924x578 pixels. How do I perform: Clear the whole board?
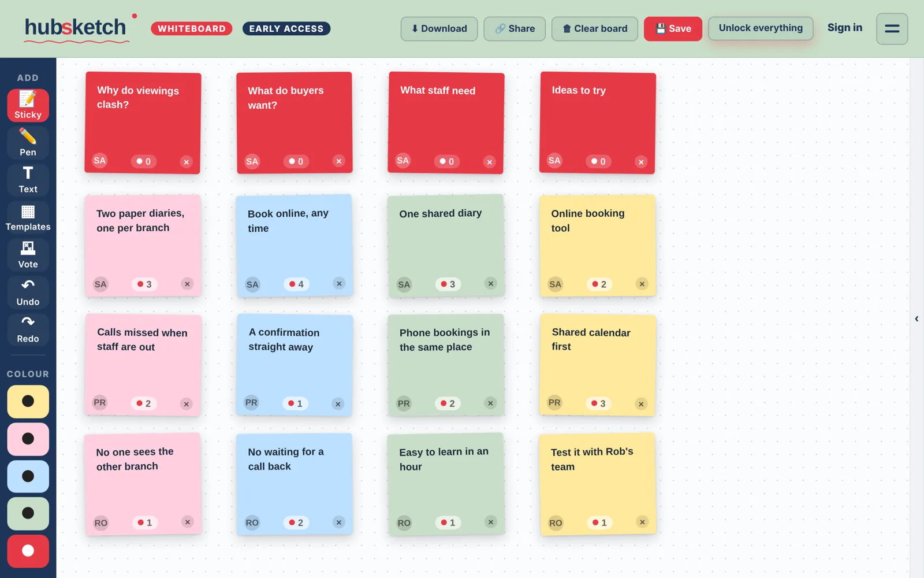point(595,28)
